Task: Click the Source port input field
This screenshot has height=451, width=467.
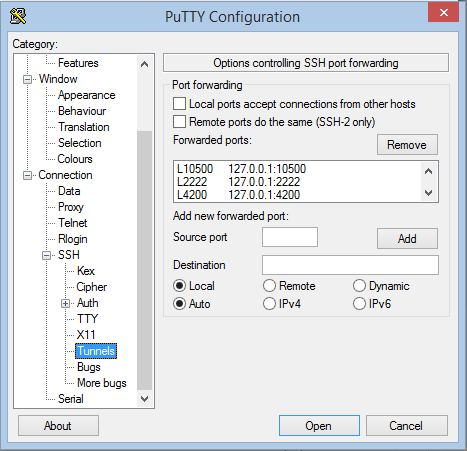Action: (x=290, y=237)
